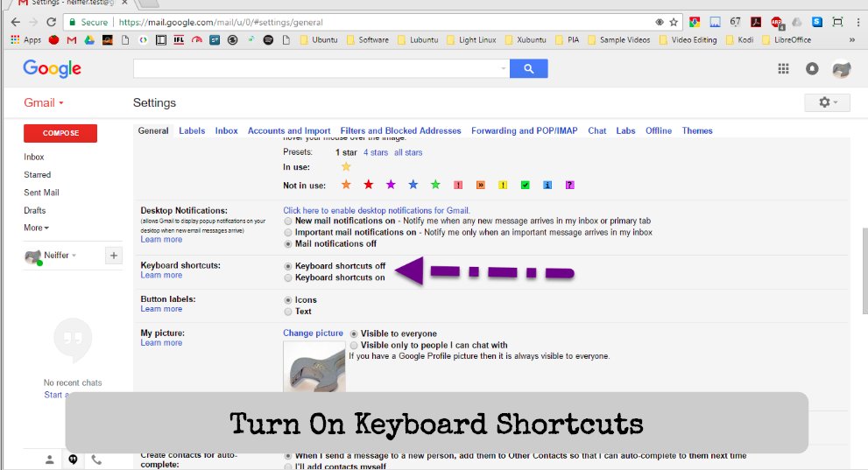Click the blue star icon
The image size is (868, 470).
tap(413, 185)
